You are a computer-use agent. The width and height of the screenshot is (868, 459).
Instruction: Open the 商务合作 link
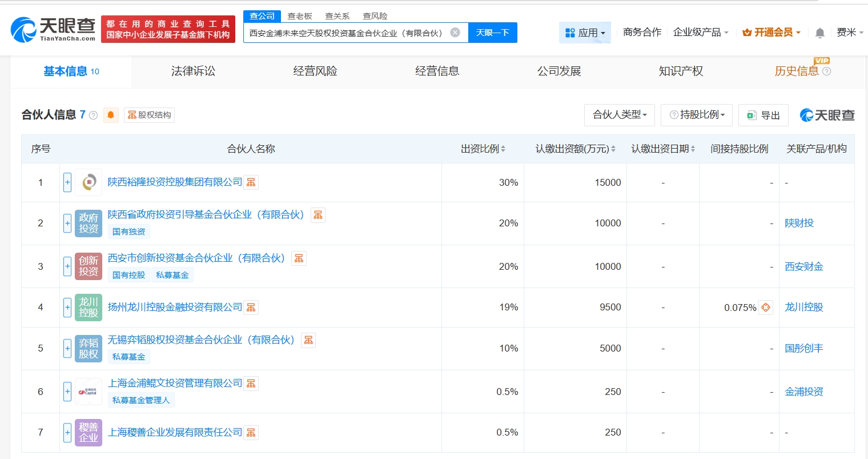tap(642, 33)
